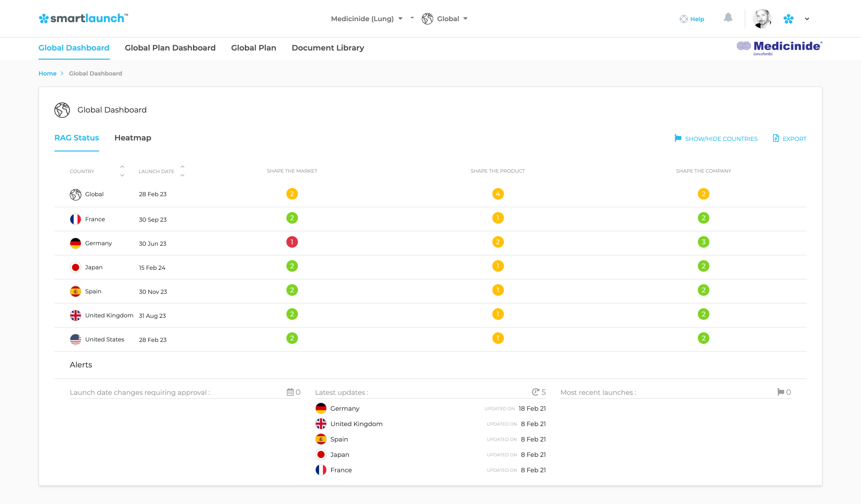Click the Global amber badge showing 4 under Shape the Product
The width and height of the screenshot is (861, 504).
pos(498,194)
